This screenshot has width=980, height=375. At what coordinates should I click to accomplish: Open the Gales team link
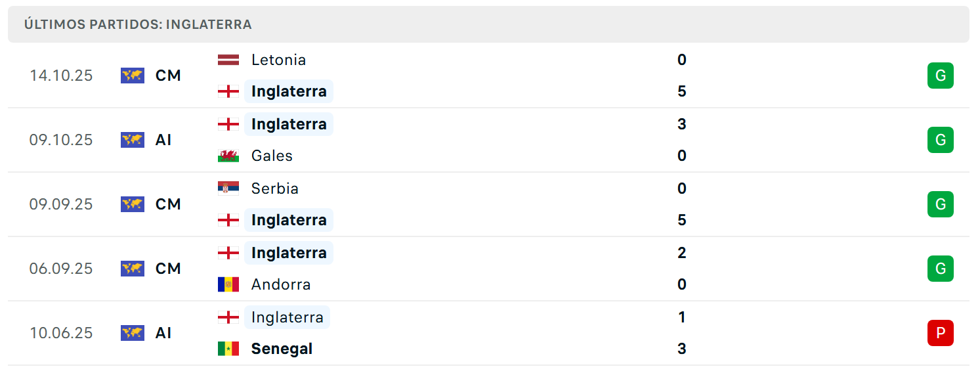click(x=272, y=156)
